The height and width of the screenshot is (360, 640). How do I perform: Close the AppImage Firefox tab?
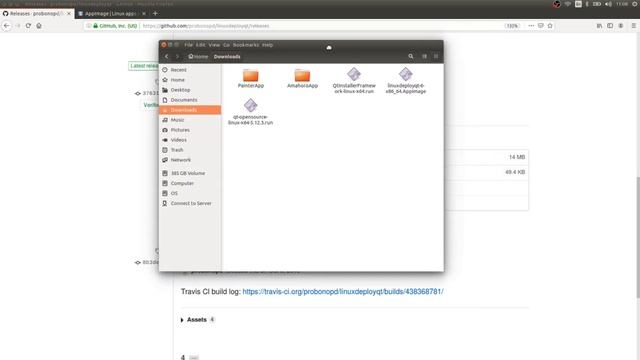[144, 13]
